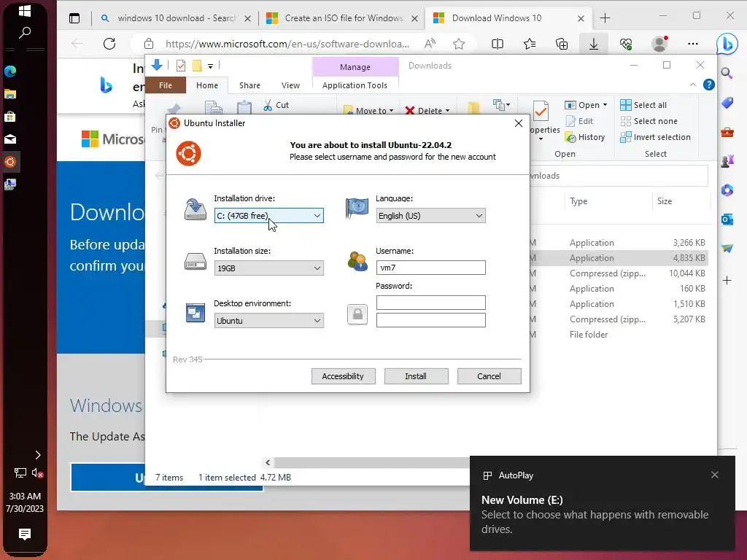Click Invert selection in ribbon
The width and height of the screenshot is (747, 560).
coord(656,137)
